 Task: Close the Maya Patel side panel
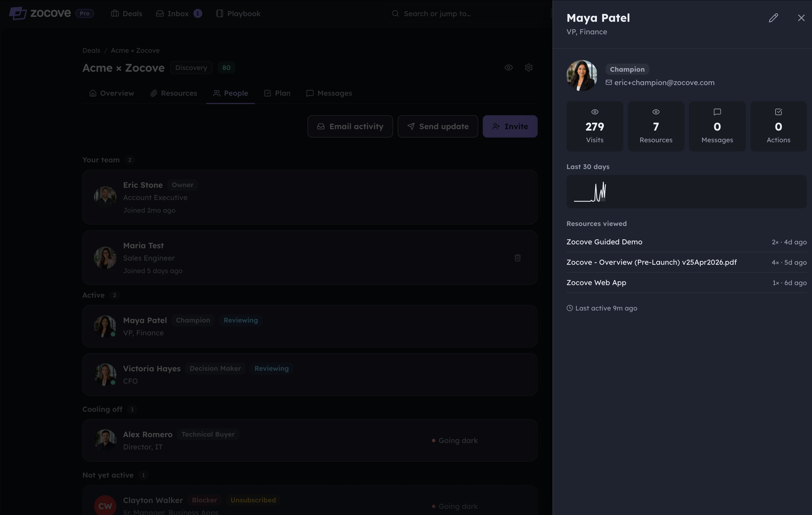[x=801, y=18]
